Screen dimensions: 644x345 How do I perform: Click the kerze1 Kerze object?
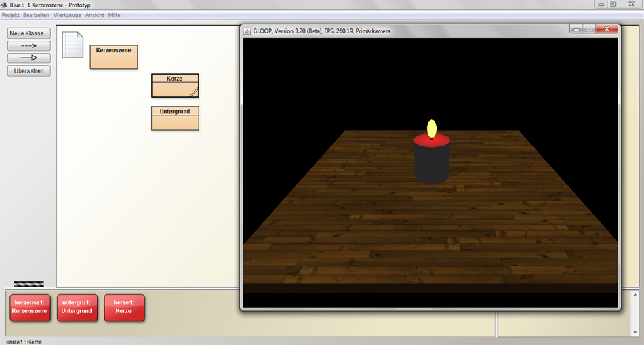coord(124,307)
